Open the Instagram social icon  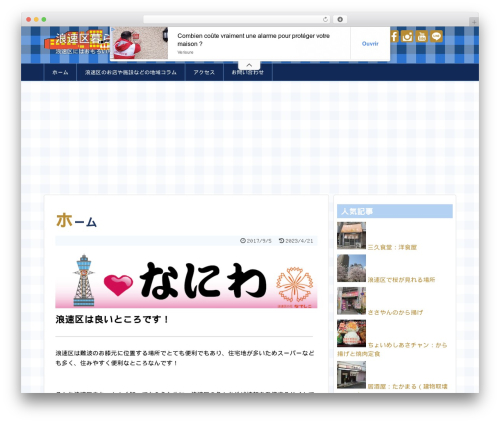pos(407,36)
